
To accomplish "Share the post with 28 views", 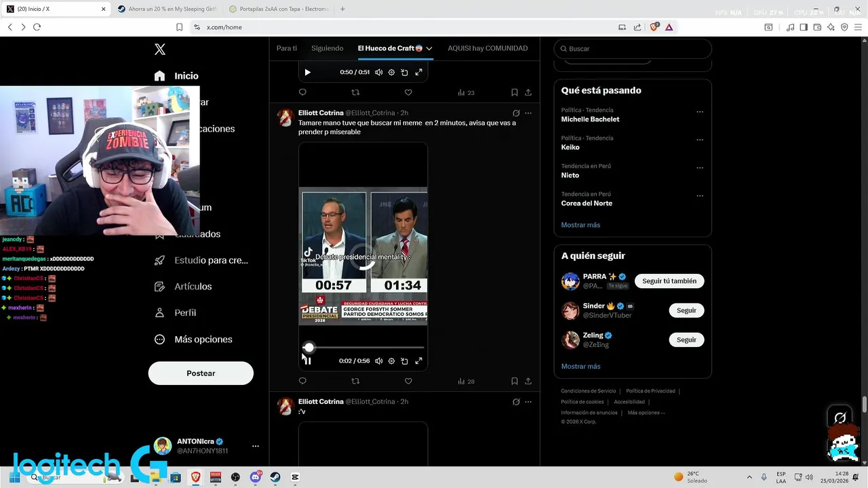I will point(528,382).
